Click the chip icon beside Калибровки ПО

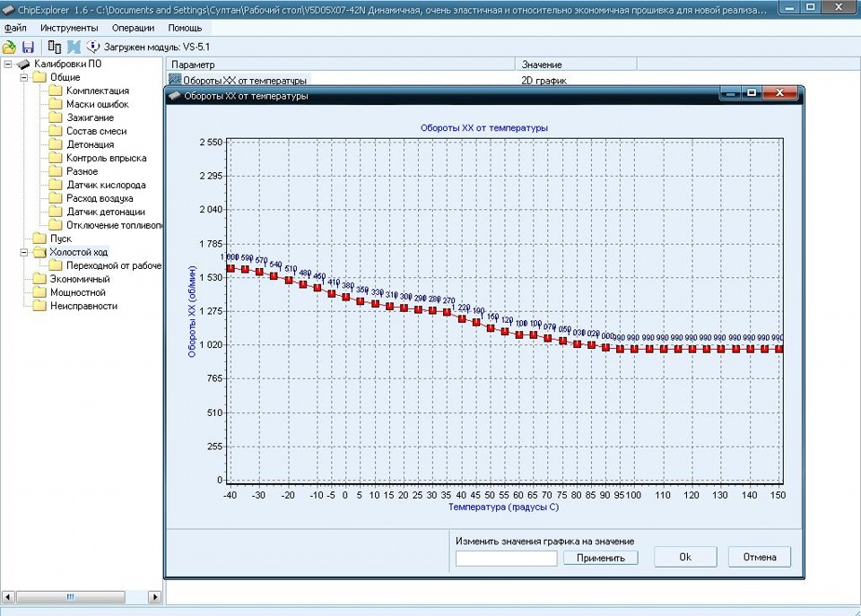click(x=24, y=65)
